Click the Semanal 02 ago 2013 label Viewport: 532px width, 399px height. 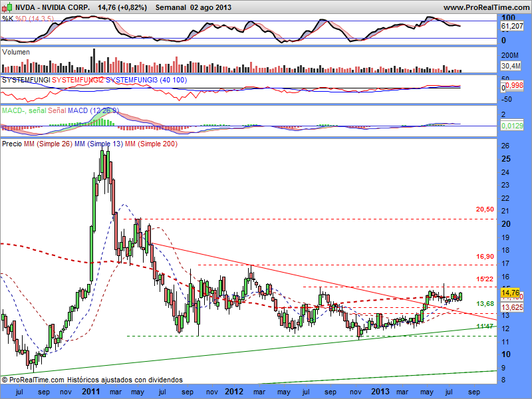(x=194, y=7)
